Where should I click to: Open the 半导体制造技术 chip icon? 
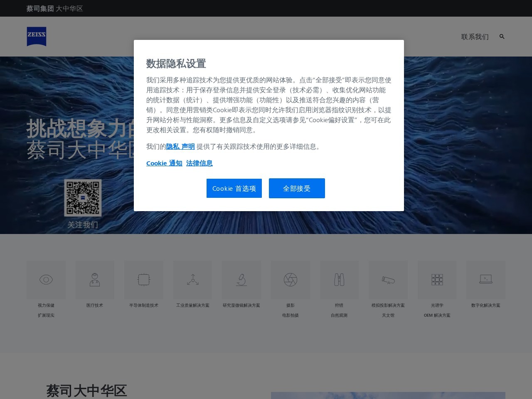(x=144, y=280)
